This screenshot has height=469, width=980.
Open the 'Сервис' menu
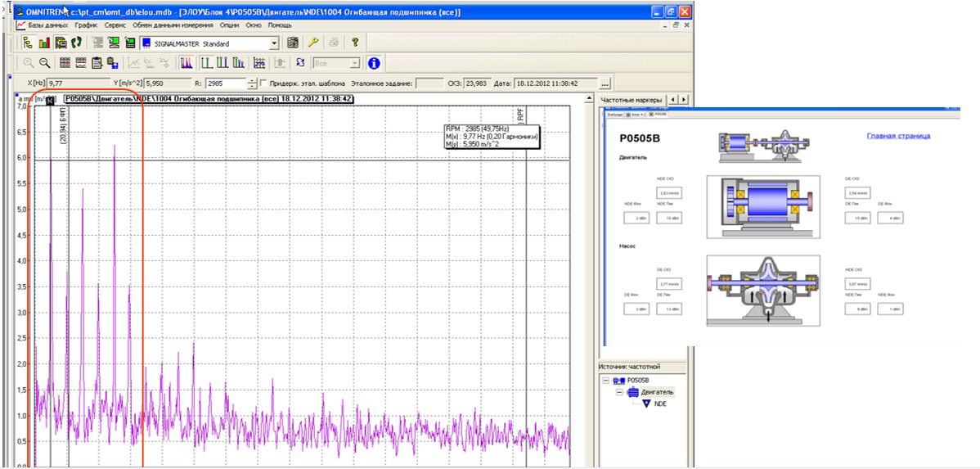coord(115,25)
